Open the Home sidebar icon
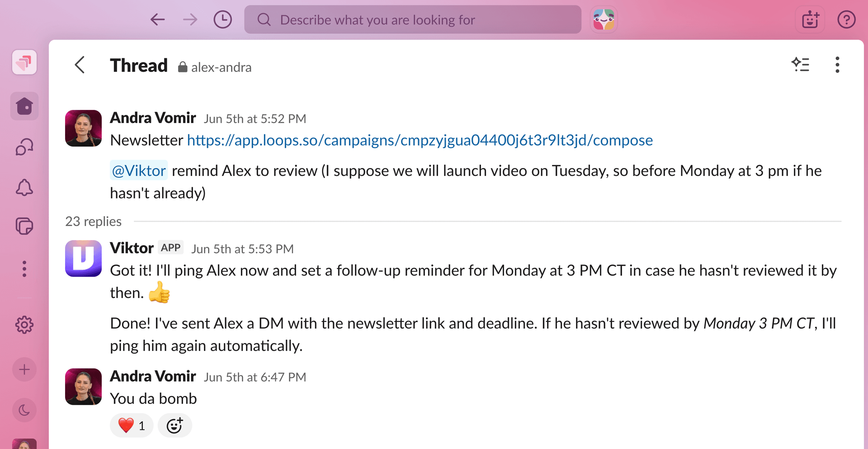This screenshot has height=449, width=868. coord(24,106)
